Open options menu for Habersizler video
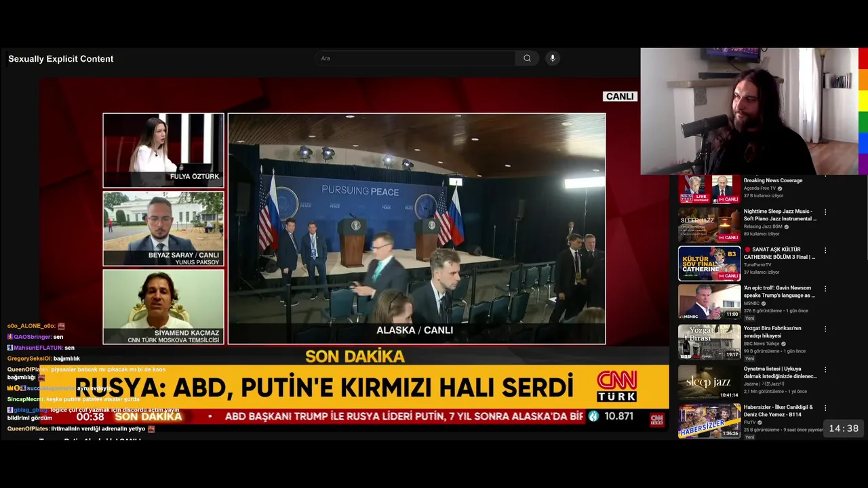 [x=825, y=408]
